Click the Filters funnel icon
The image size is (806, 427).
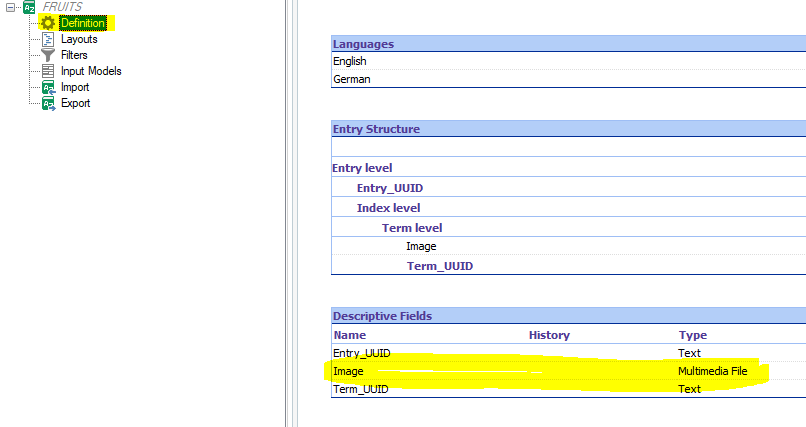(47, 55)
